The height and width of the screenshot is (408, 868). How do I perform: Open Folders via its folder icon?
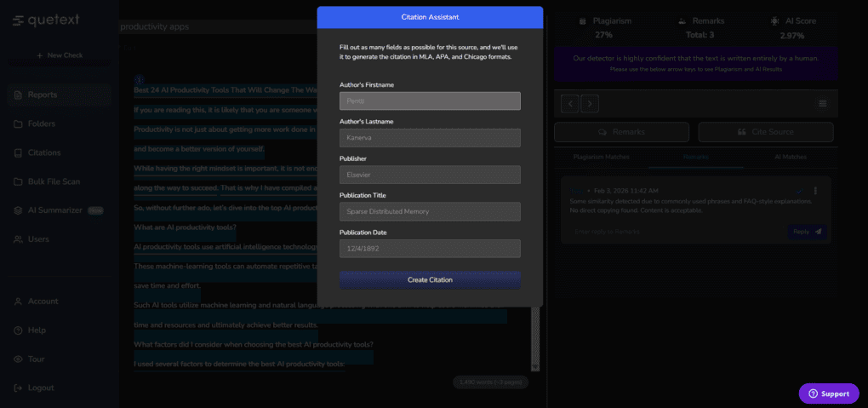(x=18, y=124)
